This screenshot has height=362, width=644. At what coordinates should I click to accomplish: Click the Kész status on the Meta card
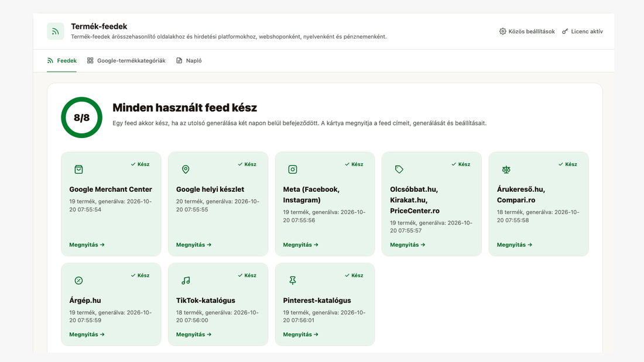pos(354,164)
